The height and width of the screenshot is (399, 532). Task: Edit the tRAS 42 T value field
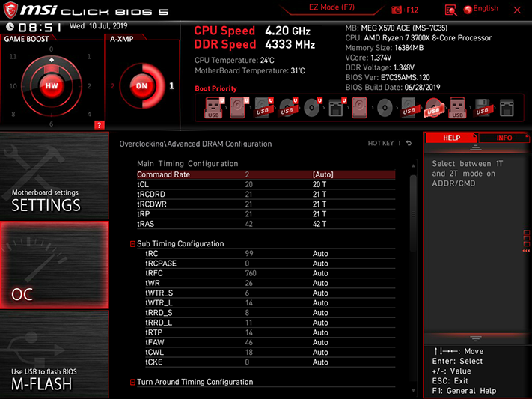(319, 224)
